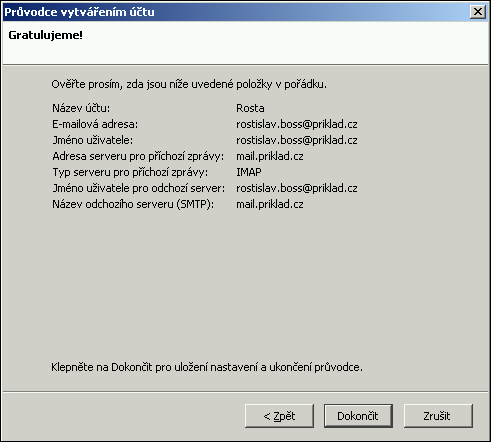Click the Dokončit button to finish wizard

(x=358, y=416)
